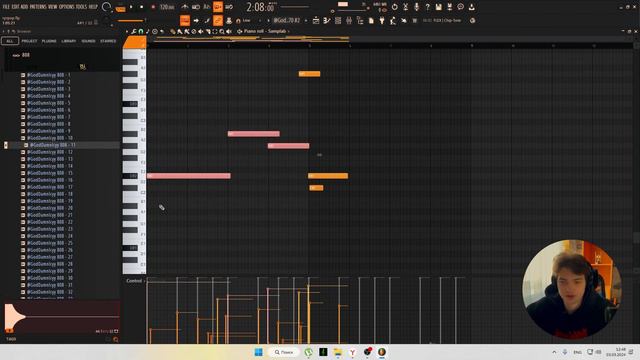
Task: Open the Mixer icon in second toolbar row
Action: (x=349, y=20)
